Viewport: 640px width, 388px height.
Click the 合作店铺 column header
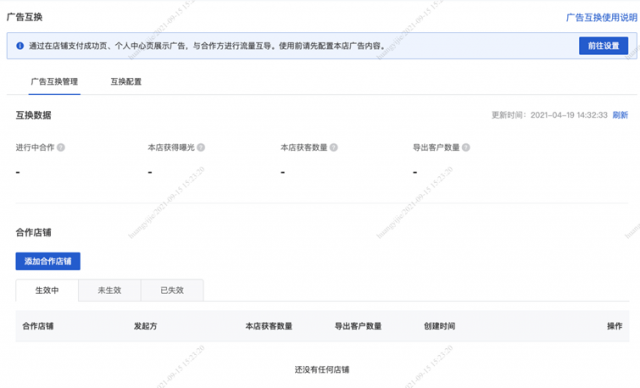[38, 326]
